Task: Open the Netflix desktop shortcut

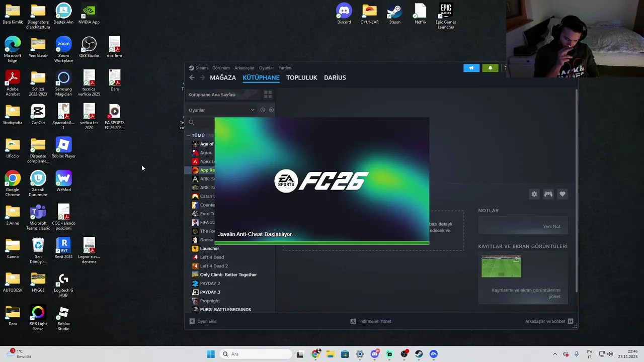Action: [420, 14]
